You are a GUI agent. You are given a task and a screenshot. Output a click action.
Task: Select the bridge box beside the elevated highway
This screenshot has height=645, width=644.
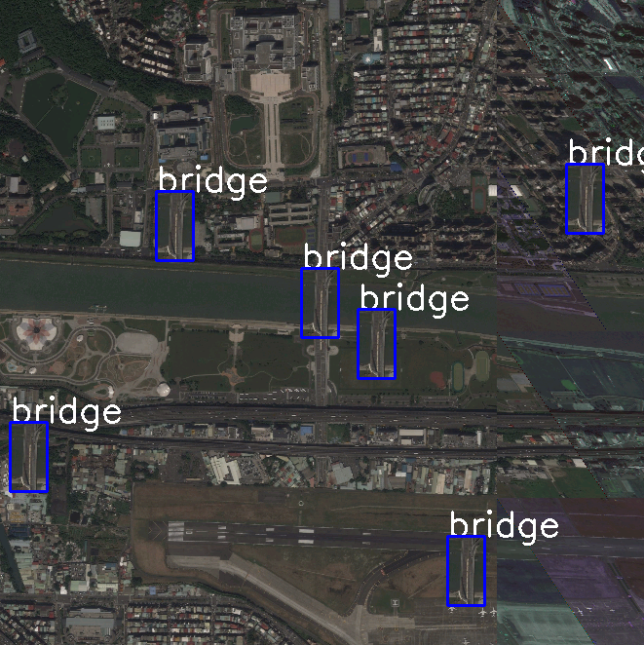(x=29, y=457)
